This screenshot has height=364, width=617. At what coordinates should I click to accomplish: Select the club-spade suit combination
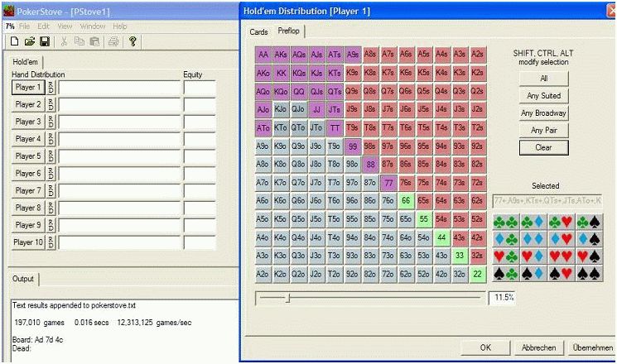(x=589, y=223)
